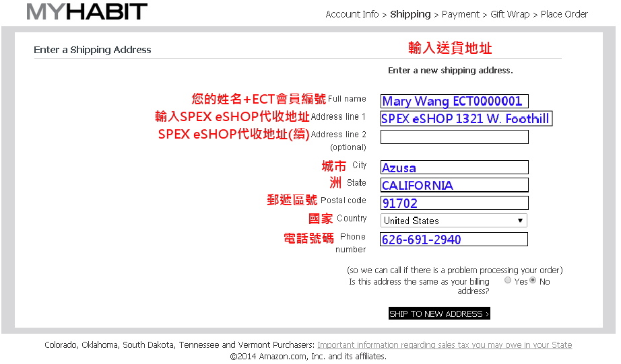Click the red 輸入送貨地址 annotation text
This screenshot has width=621, height=364.
451,48
